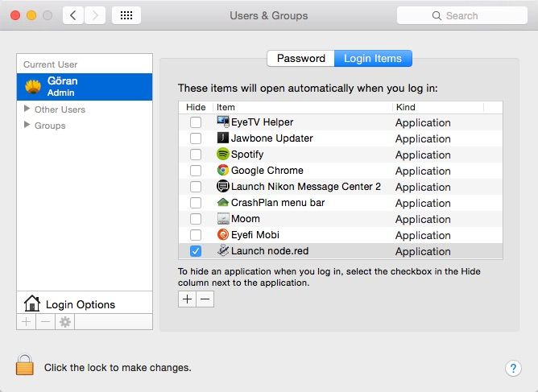Sort by the Item column header
538x392 pixels.
pyautogui.click(x=303, y=107)
